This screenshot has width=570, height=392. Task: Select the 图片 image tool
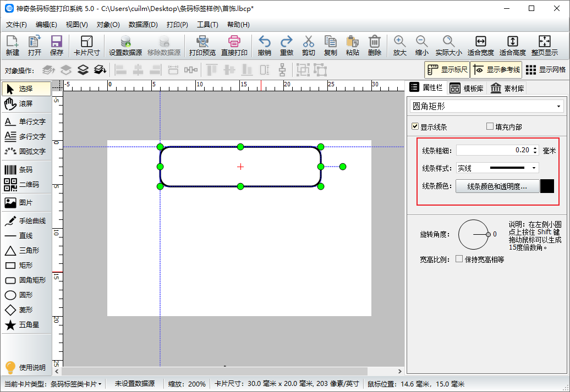(26, 203)
